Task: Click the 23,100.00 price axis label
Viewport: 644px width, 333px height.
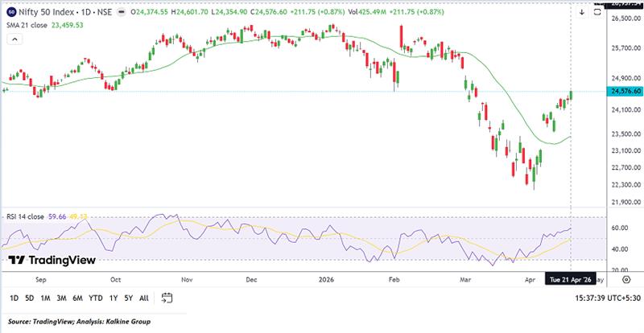Action: pyautogui.click(x=625, y=150)
